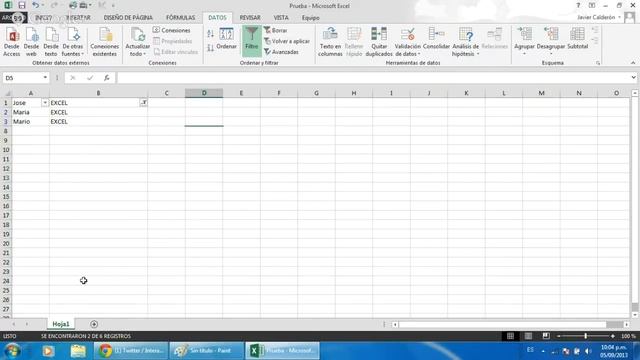Click select-all corner of sheet

[6, 93]
